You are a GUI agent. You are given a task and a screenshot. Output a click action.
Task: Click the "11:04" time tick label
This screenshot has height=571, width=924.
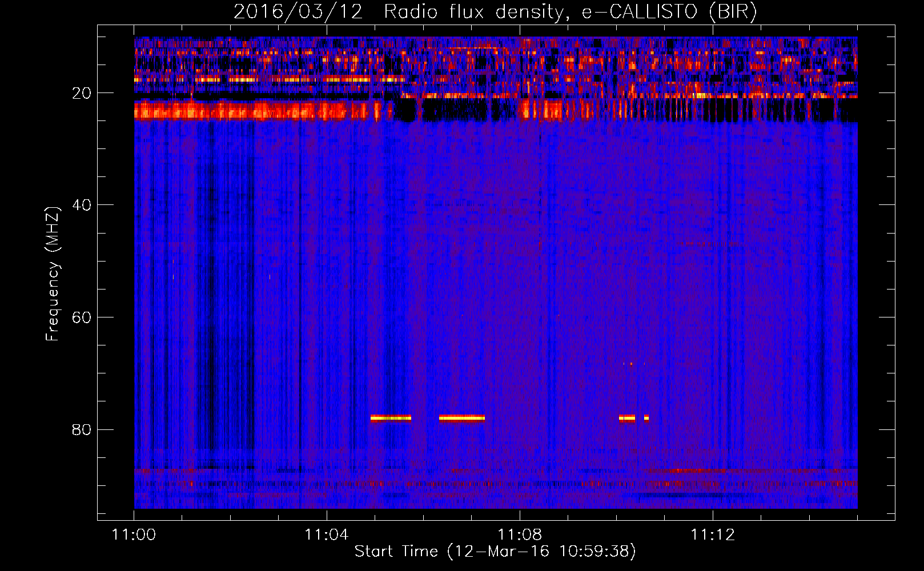point(327,535)
